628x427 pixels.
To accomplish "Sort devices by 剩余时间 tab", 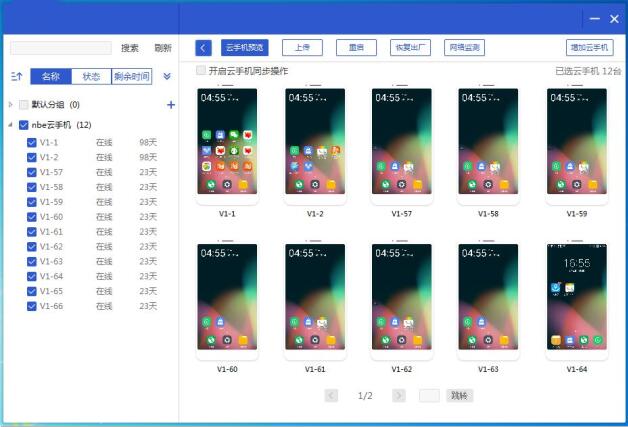I will click(131, 76).
